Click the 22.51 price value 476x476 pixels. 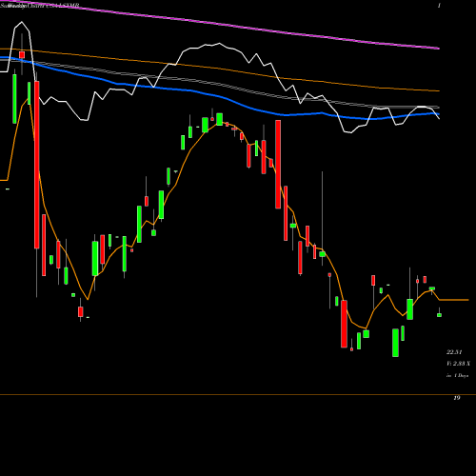[x=454, y=352]
